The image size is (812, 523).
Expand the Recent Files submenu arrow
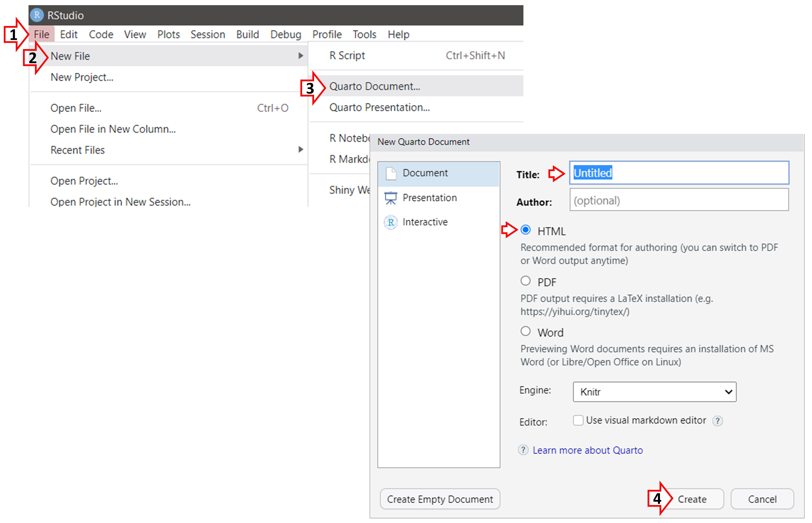(x=301, y=149)
